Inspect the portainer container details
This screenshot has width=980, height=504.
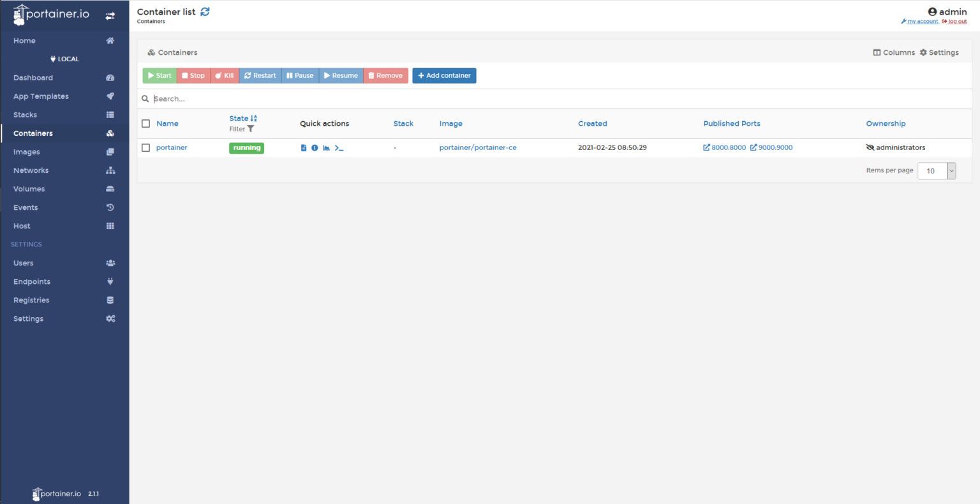(315, 147)
